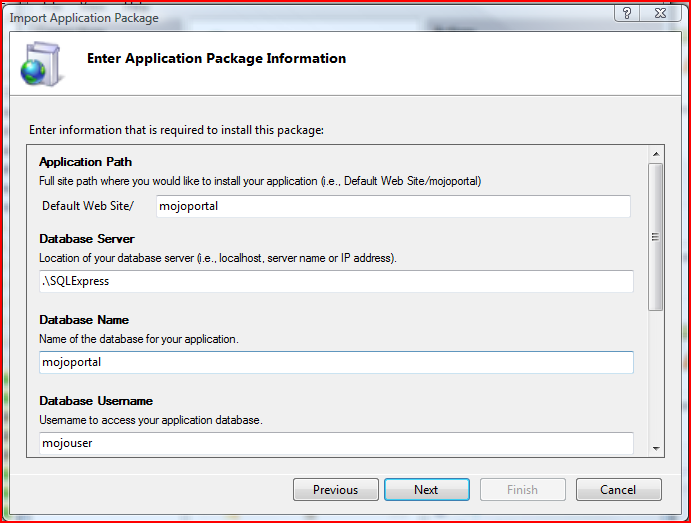Image resolution: width=691 pixels, height=523 pixels.
Task: Click the Database Server field with .\SQLExpress
Action: pos(336,281)
